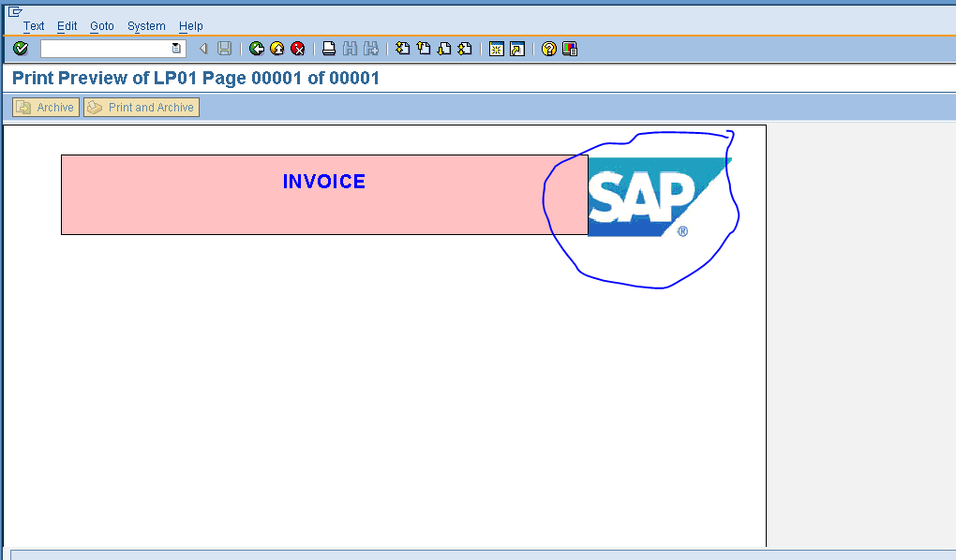The width and height of the screenshot is (956, 560).
Task: Open the command field dropdown list
Action: 174,48
